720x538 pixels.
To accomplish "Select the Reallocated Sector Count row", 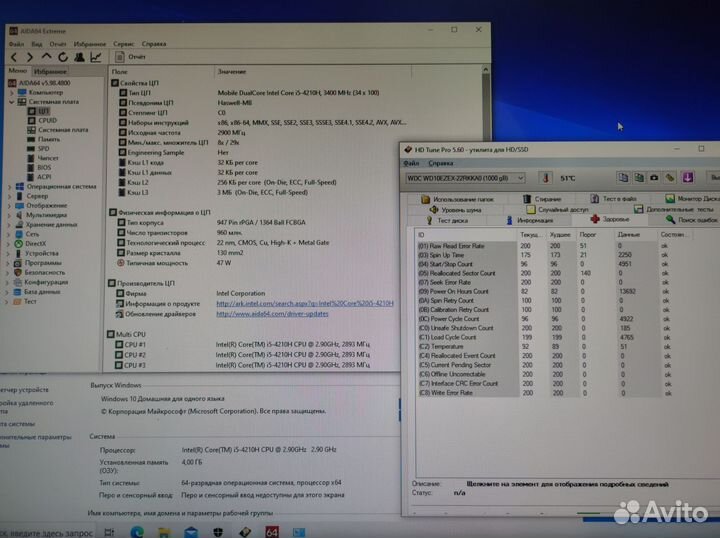I will pyautogui.click(x=545, y=273).
